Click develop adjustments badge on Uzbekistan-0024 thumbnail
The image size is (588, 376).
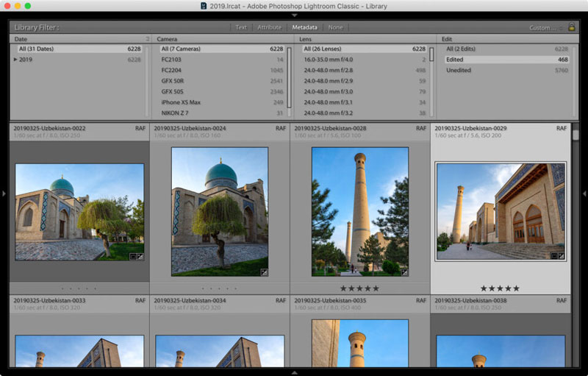point(264,272)
